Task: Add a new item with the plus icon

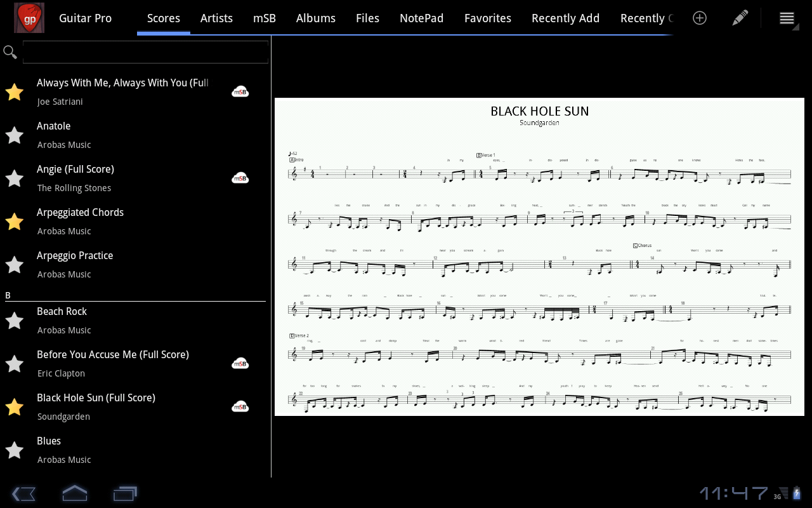Action: point(700,18)
